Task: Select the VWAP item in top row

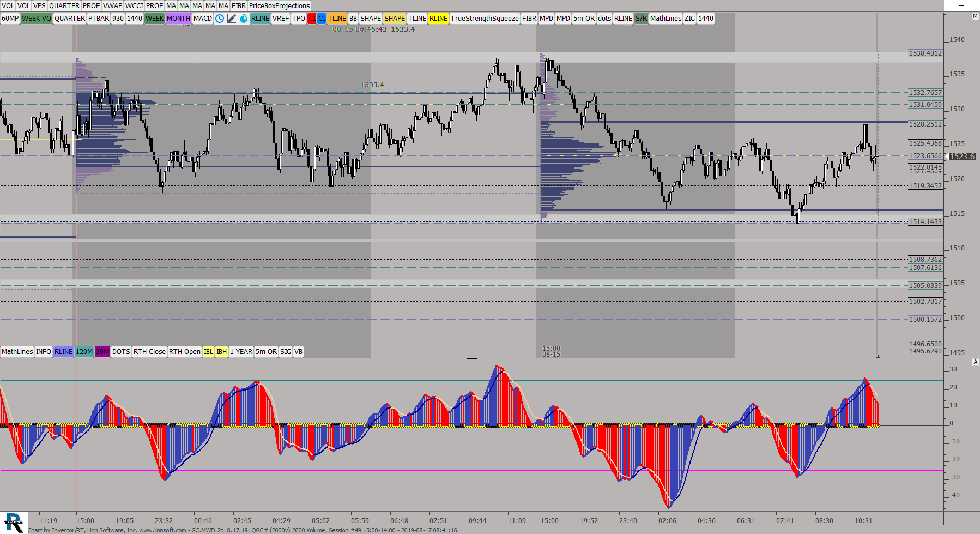Action: (x=112, y=6)
